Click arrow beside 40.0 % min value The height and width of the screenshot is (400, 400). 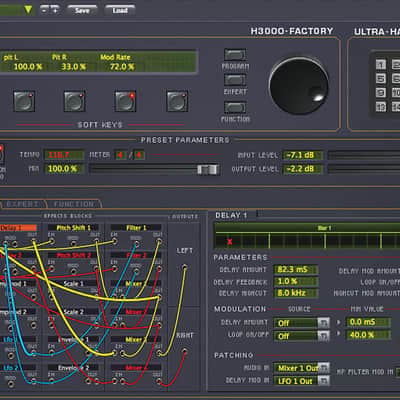[339, 334]
